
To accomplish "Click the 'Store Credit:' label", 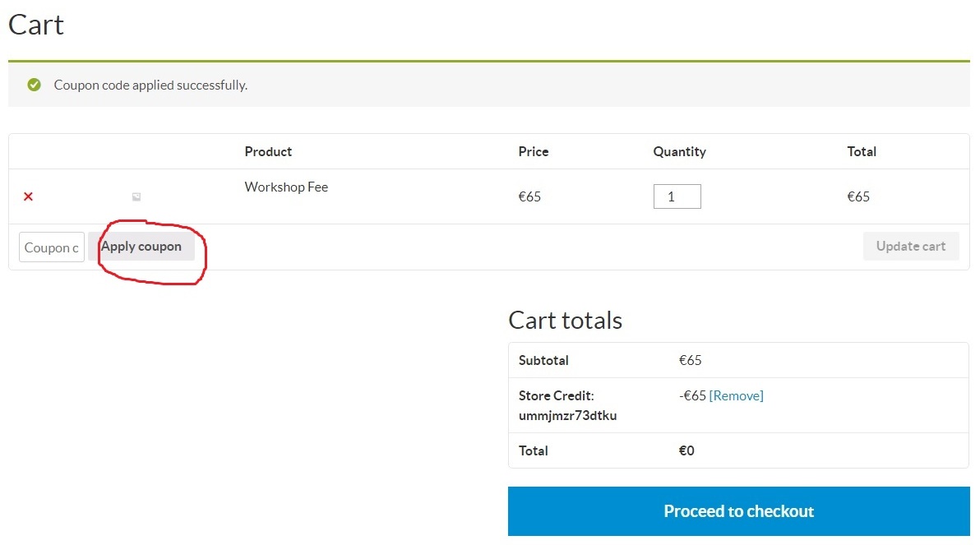I will (x=557, y=395).
